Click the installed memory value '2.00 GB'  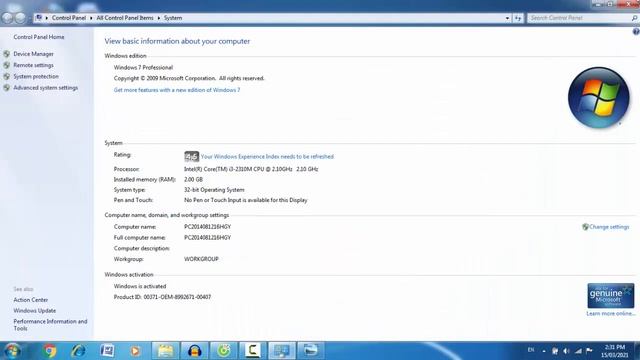click(193, 180)
